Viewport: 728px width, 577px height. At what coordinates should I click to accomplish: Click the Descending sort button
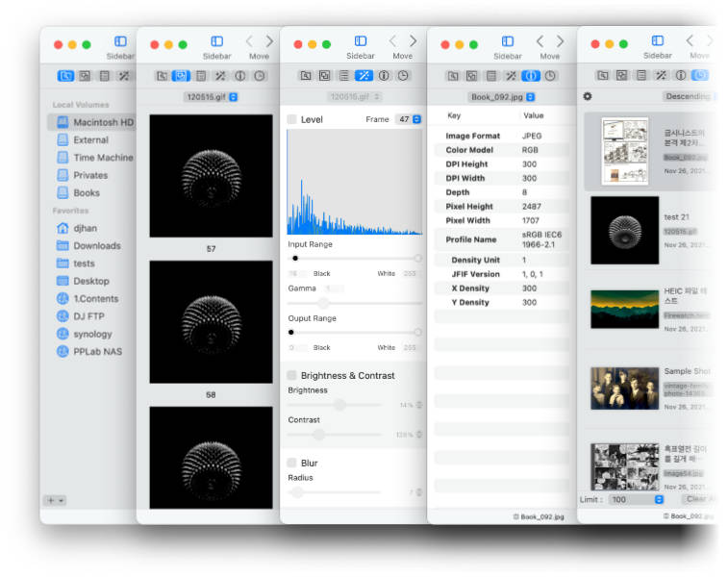(x=688, y=96)
